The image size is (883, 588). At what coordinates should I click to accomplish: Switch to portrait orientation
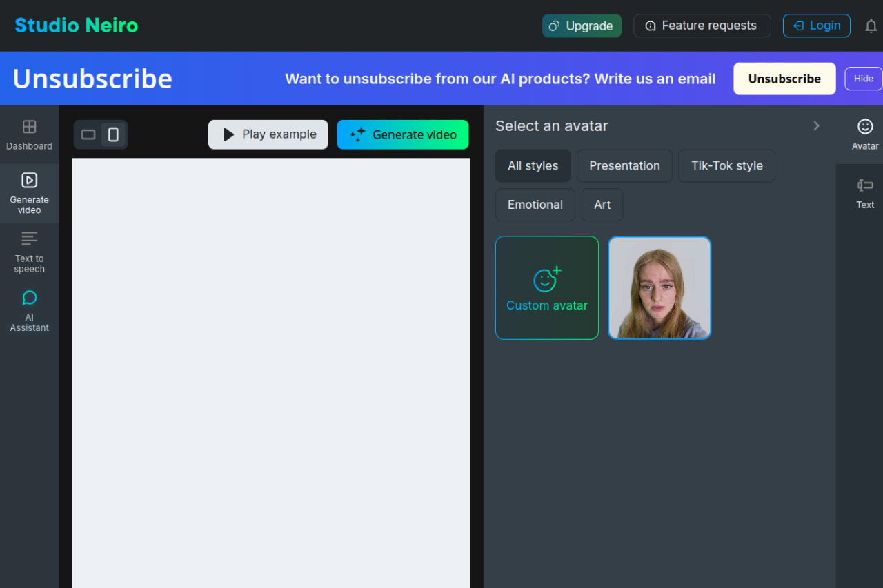[x=113, y=134]
